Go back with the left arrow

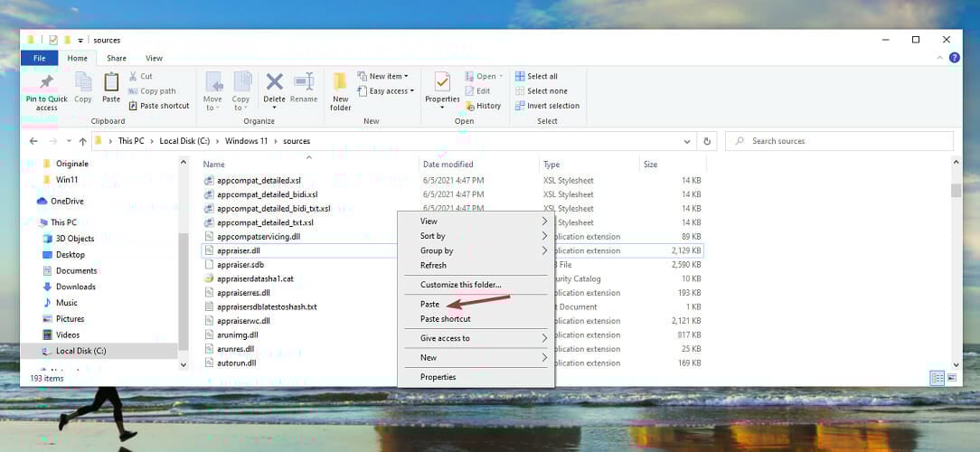(33, 141)
